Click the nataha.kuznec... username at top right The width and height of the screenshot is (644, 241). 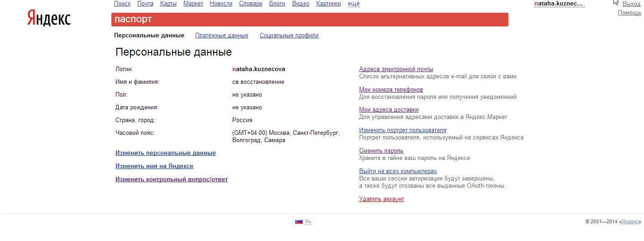(559, 4)
